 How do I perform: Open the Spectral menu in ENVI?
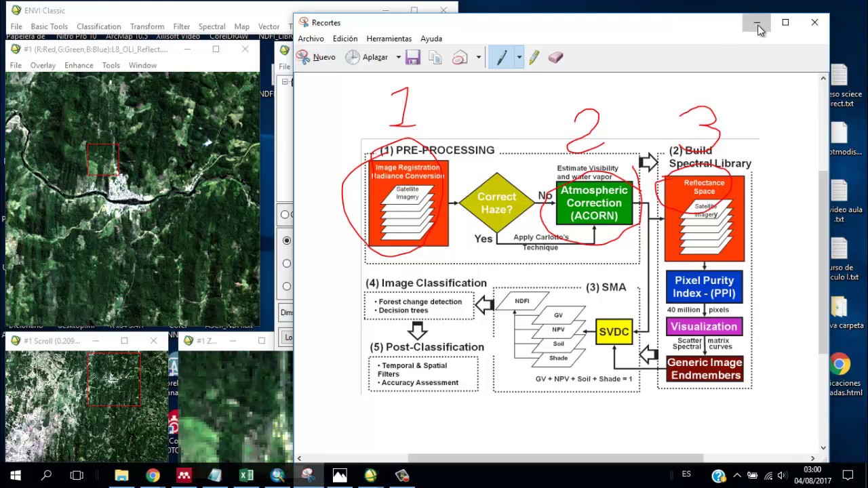tap(212, 26)
